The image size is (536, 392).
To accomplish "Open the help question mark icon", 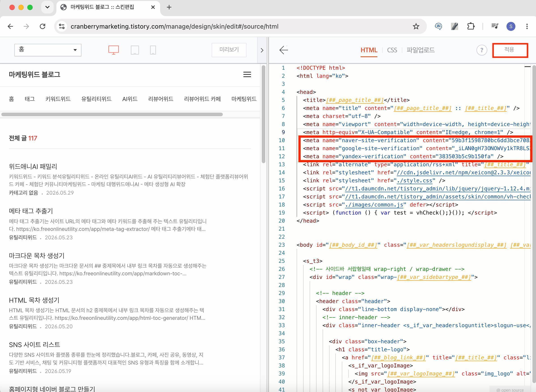I will pos(482,50).
